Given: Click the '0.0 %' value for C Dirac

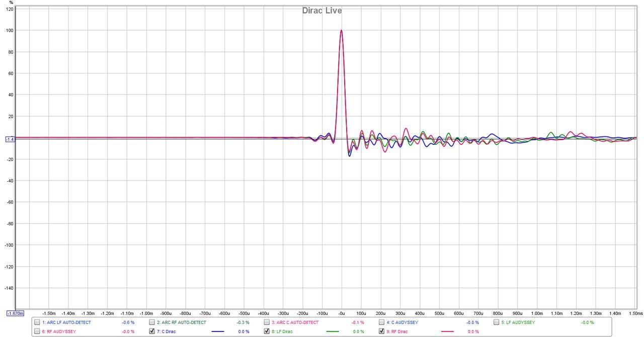Looking at the screenshot, I should point(244,331).
